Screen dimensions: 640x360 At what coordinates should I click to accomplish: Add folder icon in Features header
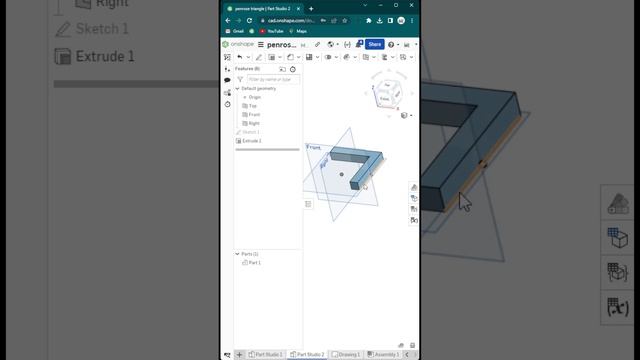coord(282,69)
